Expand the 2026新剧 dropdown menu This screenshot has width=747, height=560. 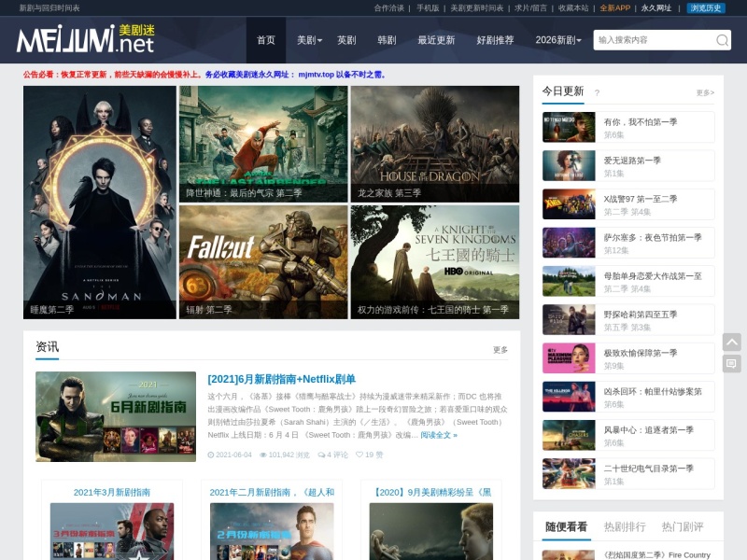tap(558, 40)
